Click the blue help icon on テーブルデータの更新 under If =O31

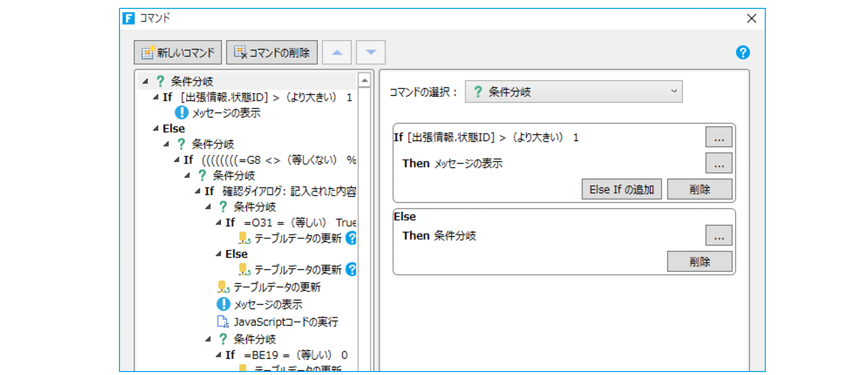351,238
